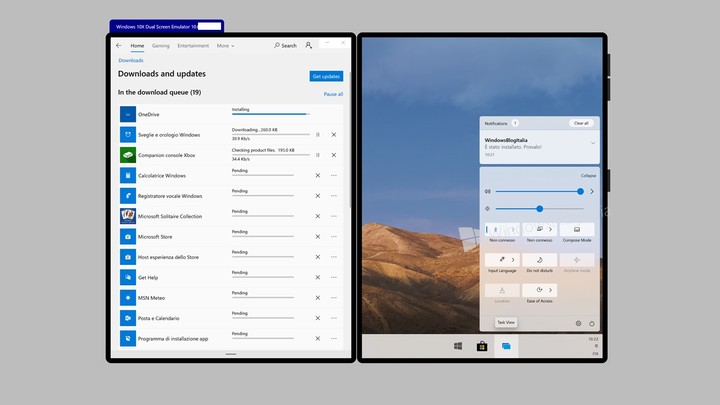Open the settings gear in quick actions
Image resolution: width=720 pixels, height=405 pixels.
click(578, 323)
